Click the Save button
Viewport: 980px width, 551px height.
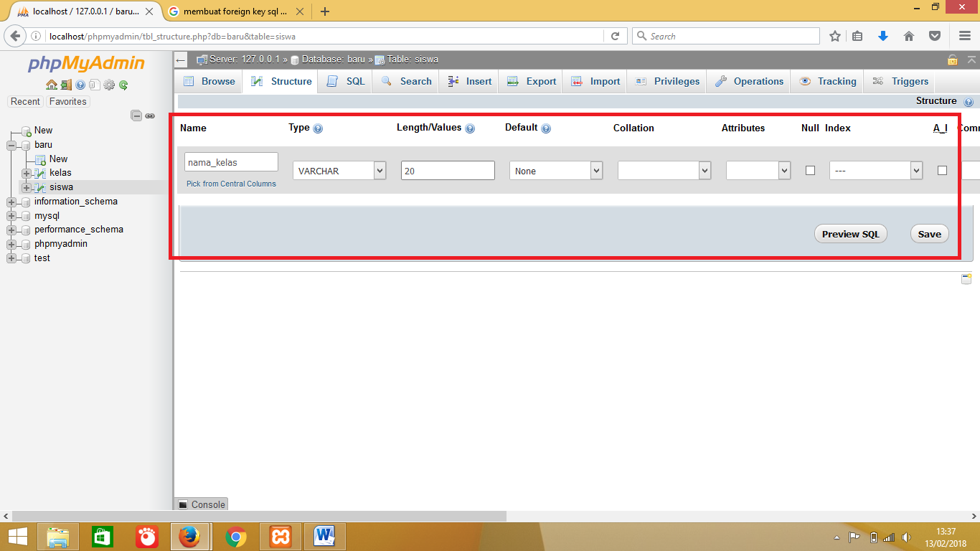point(929,233)
